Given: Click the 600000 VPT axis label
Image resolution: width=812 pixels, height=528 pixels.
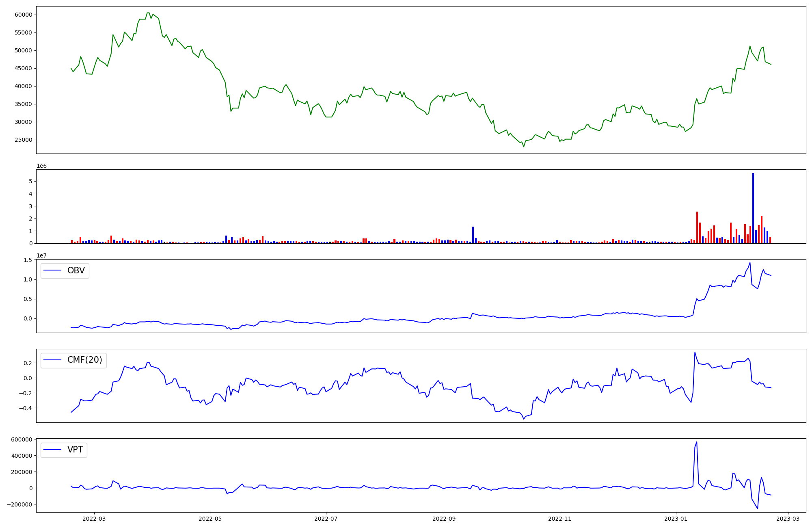Looking at the screenshot, I should coord(22,439).
